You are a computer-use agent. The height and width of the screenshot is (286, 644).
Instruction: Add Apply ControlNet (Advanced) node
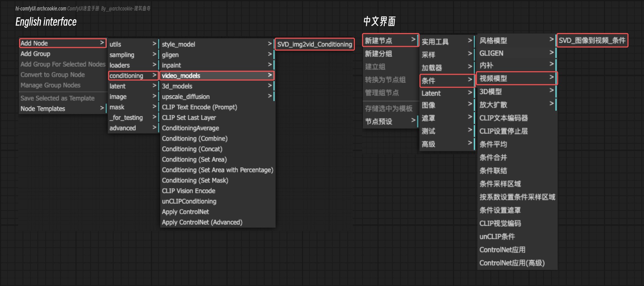coord(218,222)
